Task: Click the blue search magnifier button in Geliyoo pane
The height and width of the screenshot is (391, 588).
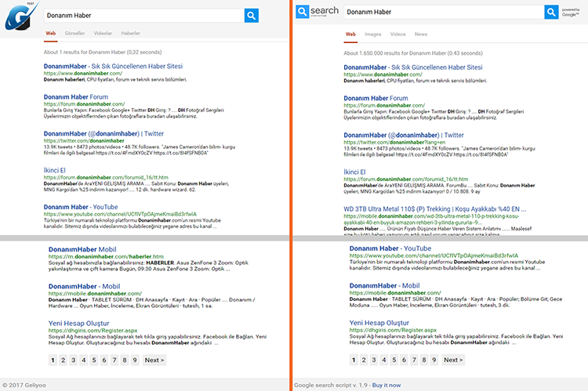Action: (x=251, y=16)
